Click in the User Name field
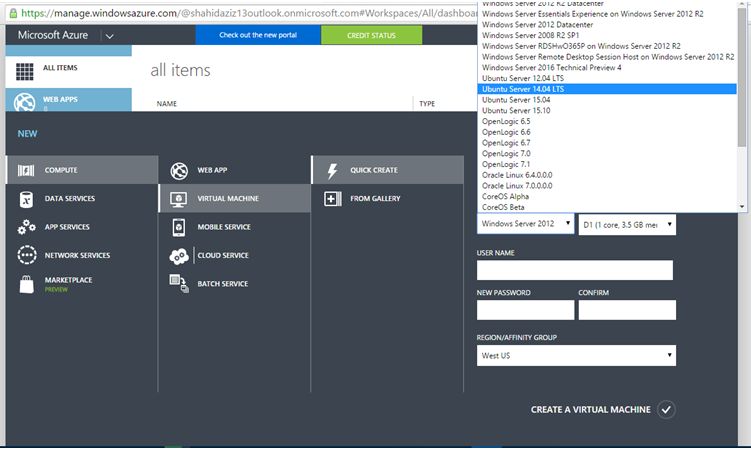Viewport: 751px width, 450px height. coord(575,270)
